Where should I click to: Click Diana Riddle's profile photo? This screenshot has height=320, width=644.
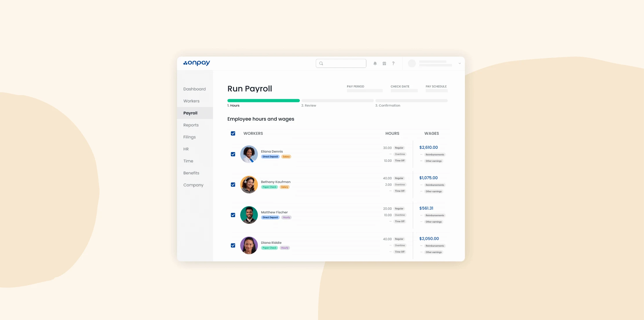[249, 245]
